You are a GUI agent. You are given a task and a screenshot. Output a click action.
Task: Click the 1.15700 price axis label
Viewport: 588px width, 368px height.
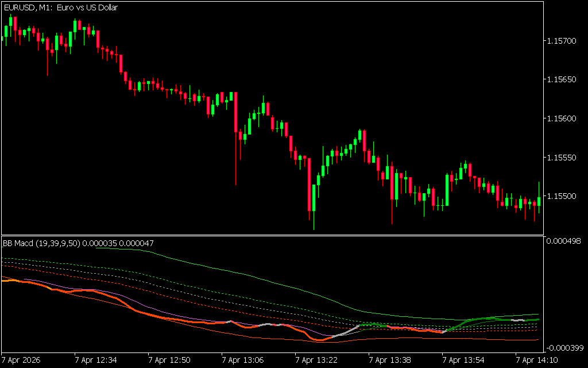(x=562, y=41)
